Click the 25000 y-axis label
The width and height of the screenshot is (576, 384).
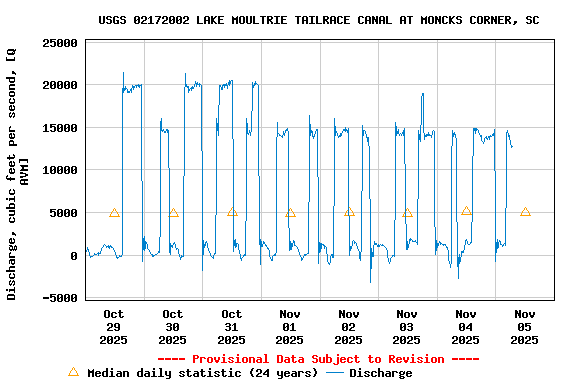(x=60, y=43)
